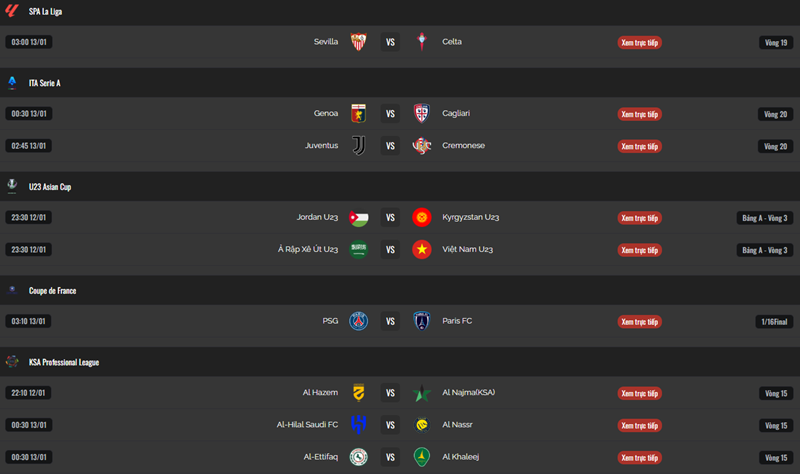
Task: Select the U23 Asian Cup heading
Action: [x=50, y=187]
